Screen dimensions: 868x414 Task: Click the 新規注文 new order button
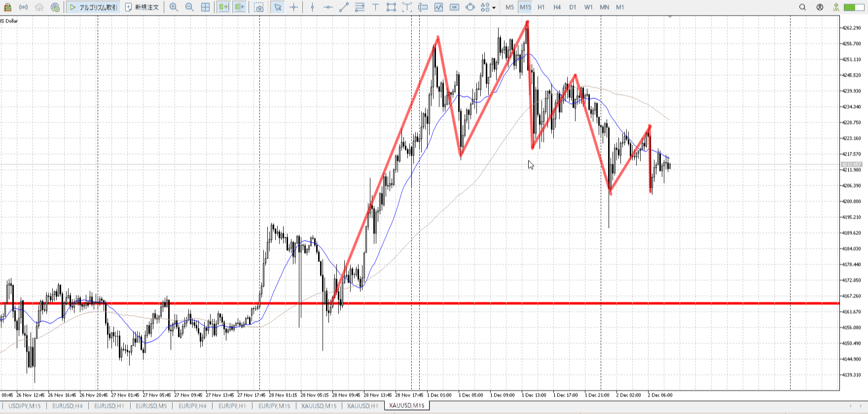coord(142,7)
